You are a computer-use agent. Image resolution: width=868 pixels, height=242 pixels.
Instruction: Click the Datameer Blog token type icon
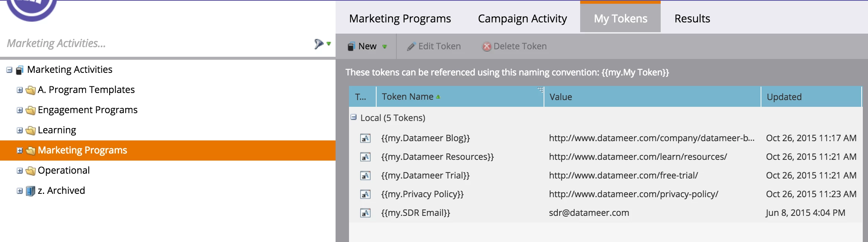(x=365, y=139)
